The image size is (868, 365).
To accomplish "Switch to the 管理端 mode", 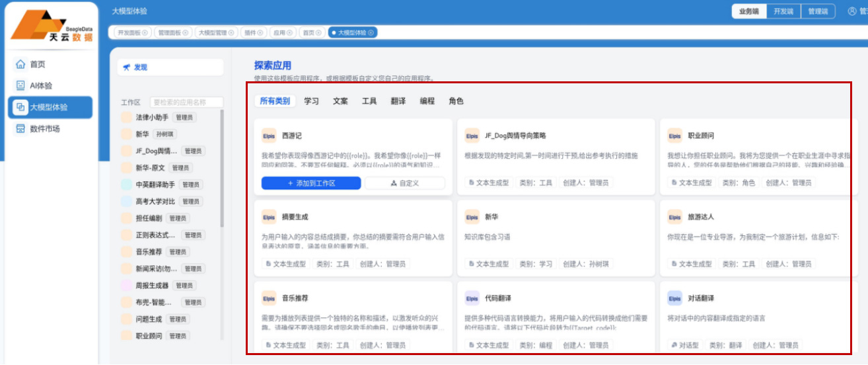I will point(818,11).
